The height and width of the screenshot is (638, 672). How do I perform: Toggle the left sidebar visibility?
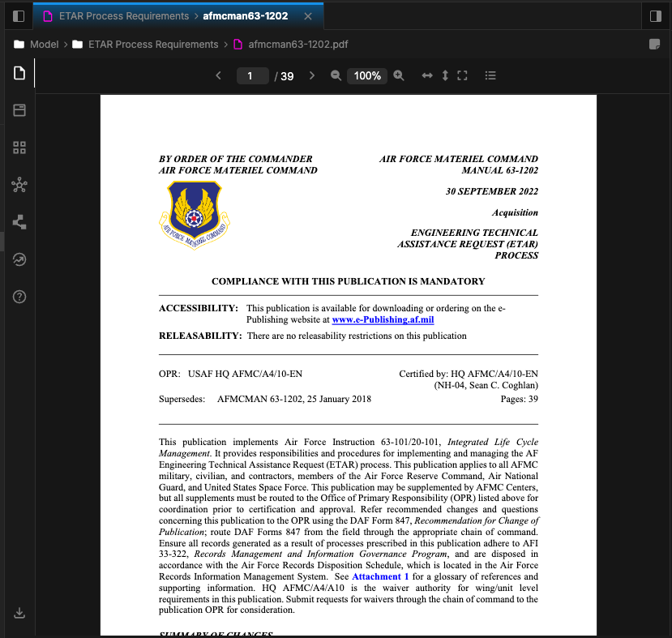pyautogui.click(x=19, y=15)
